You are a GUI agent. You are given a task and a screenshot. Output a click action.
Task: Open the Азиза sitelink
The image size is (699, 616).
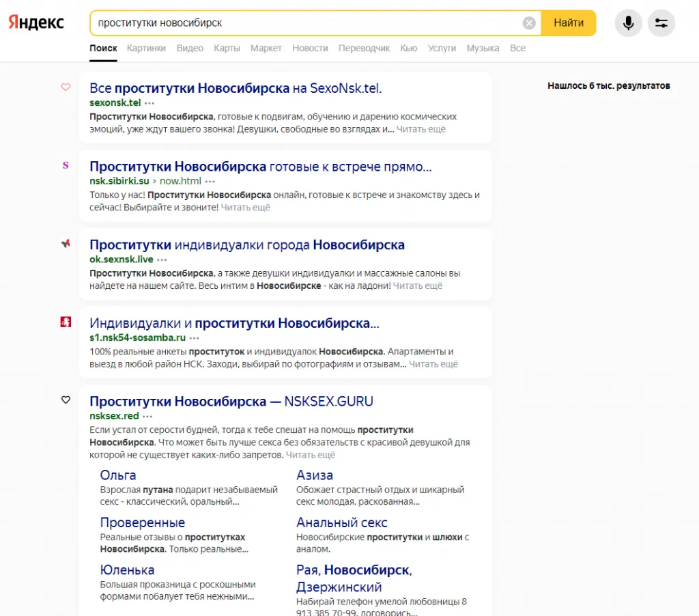(x=315, y=475)
